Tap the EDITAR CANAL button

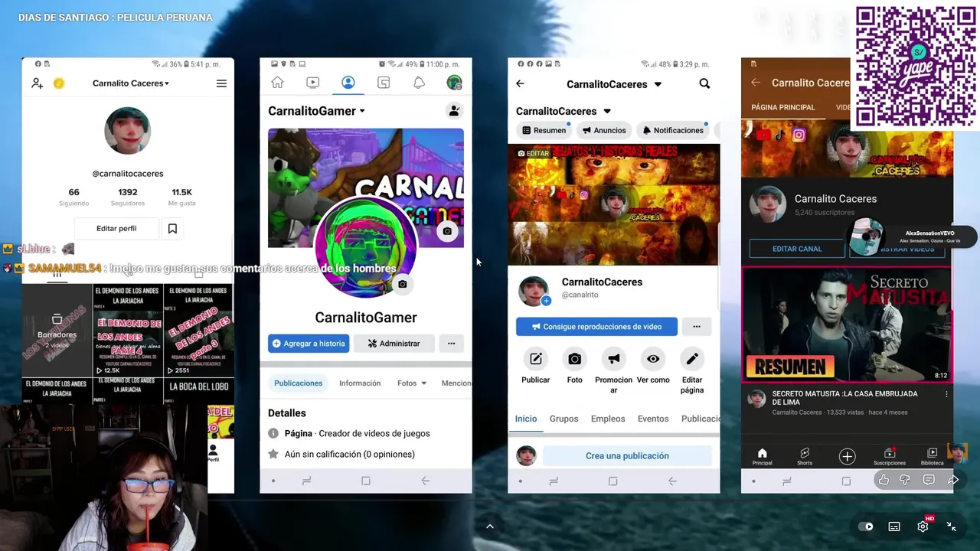click(797, 249)
